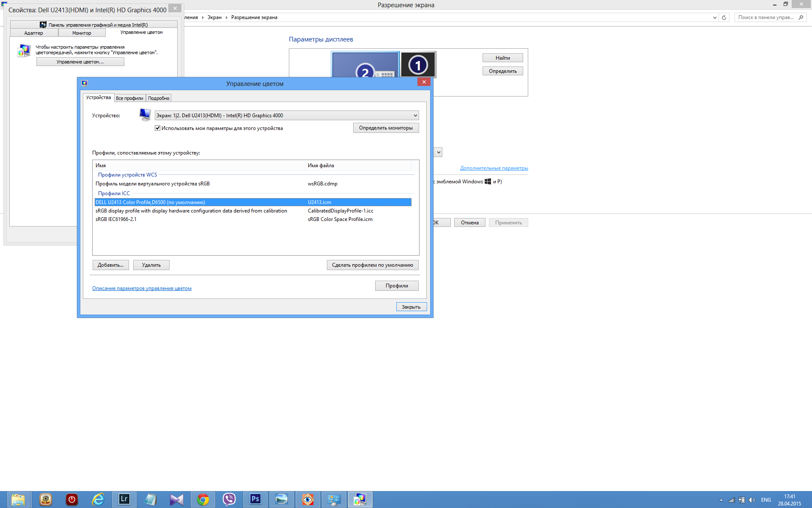This screenshot has width=812, height=508.
Task: Click monitor 1 display thumbnail
Action: point(418,65)
